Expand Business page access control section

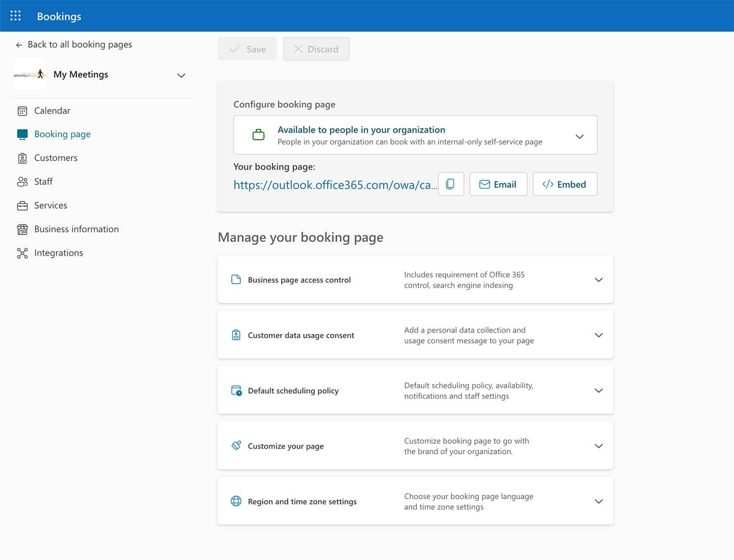598,279
